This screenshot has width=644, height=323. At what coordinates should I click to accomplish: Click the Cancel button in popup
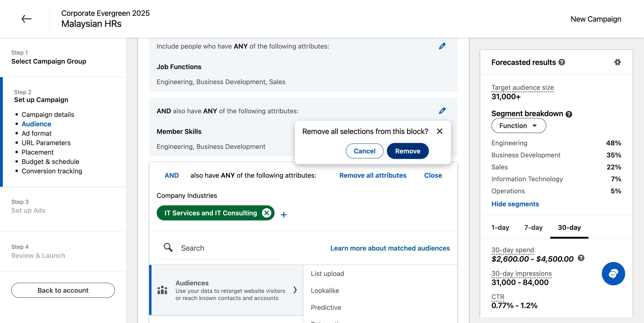pos(365,151)
